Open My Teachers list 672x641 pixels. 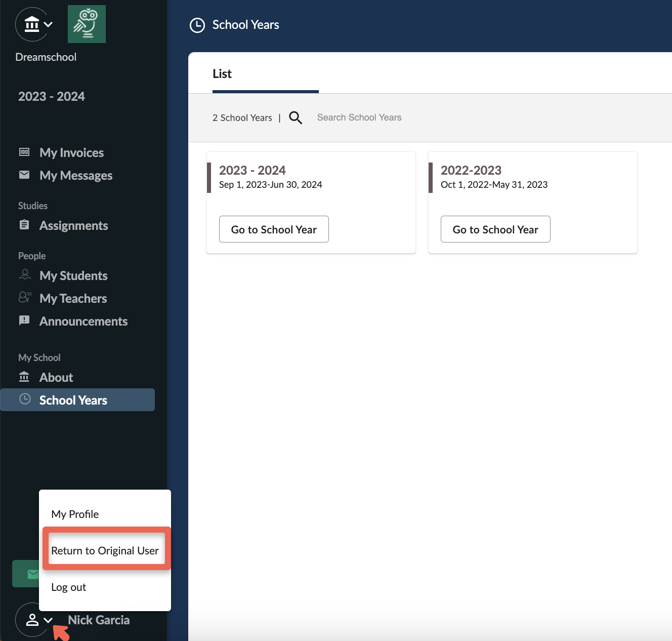(73, 298)
